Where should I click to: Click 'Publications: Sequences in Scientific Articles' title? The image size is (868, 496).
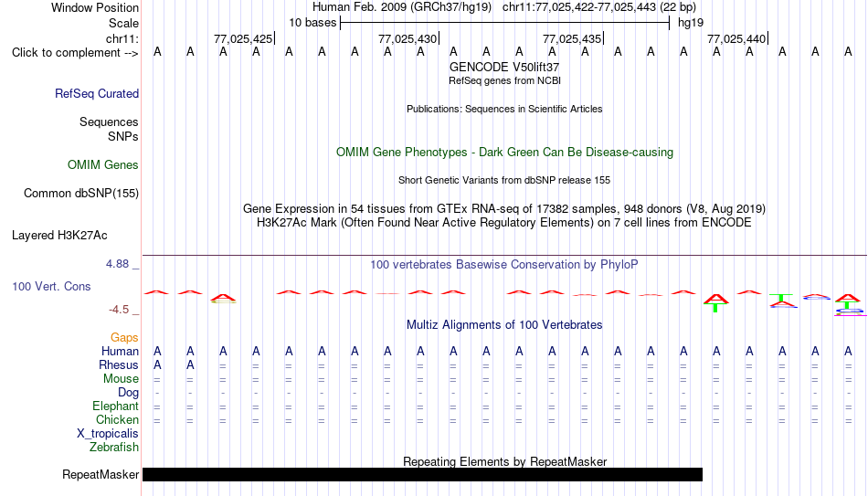pyautogui.click(x=504, y=109)
